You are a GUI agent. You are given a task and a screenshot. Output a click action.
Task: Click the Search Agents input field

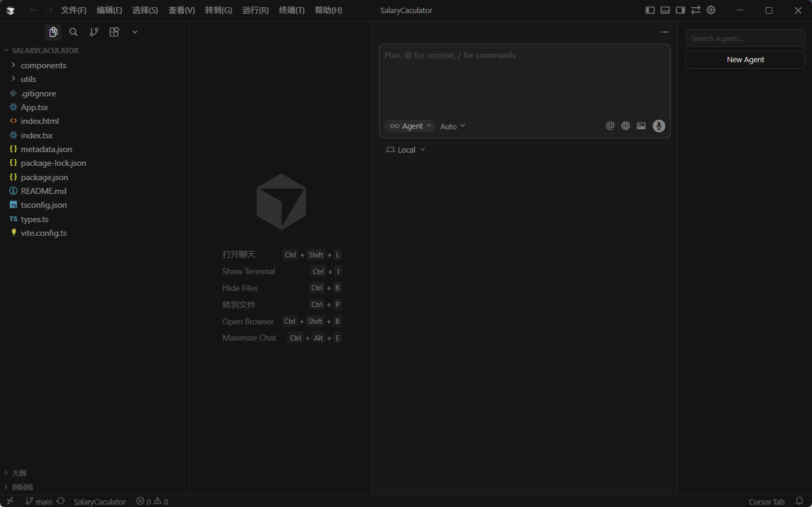tap(745, 38)
